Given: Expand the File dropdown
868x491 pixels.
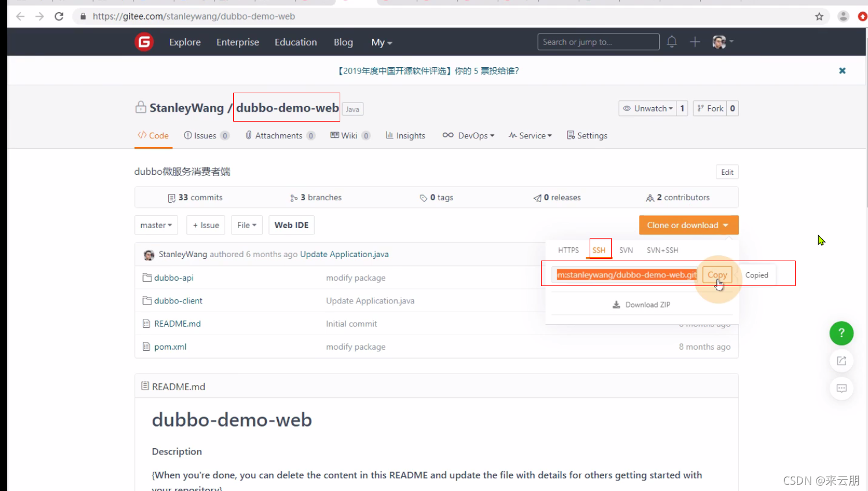Looking at the screenshot, I should click(x=247, y=225).
